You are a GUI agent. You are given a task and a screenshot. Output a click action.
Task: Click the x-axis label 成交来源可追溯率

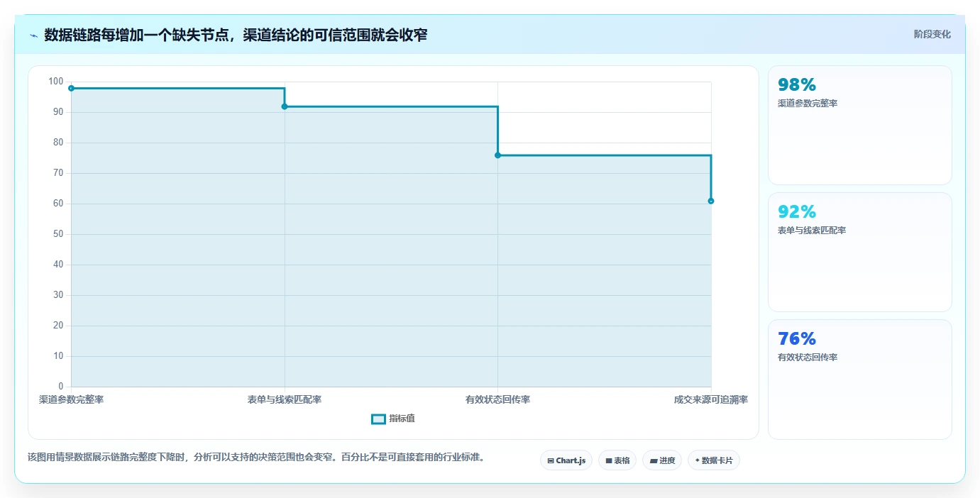click(711, 399)
